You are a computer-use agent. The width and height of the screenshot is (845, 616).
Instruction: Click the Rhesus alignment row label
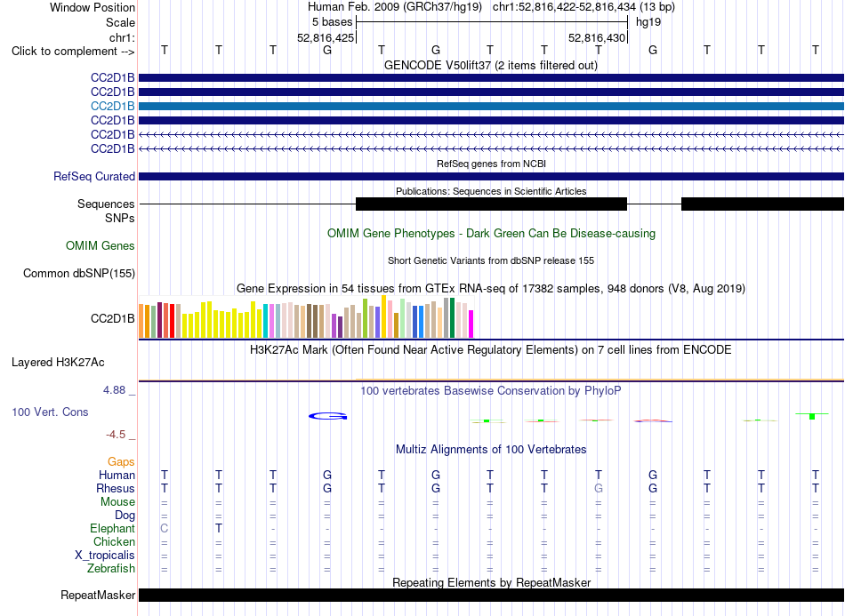point(116,489)
